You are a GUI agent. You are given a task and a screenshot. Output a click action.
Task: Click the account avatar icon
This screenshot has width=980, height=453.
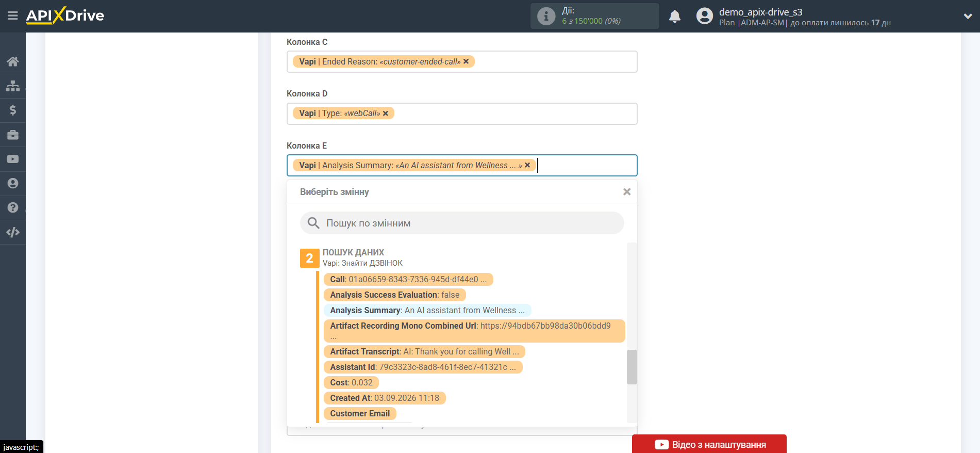pos(704,16)
